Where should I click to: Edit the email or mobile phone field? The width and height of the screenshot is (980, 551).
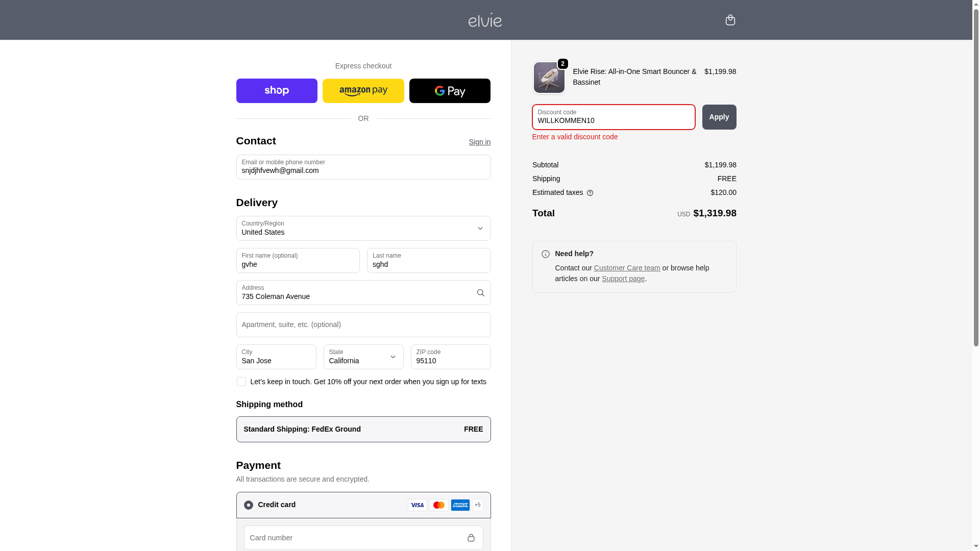click(363, 167)
